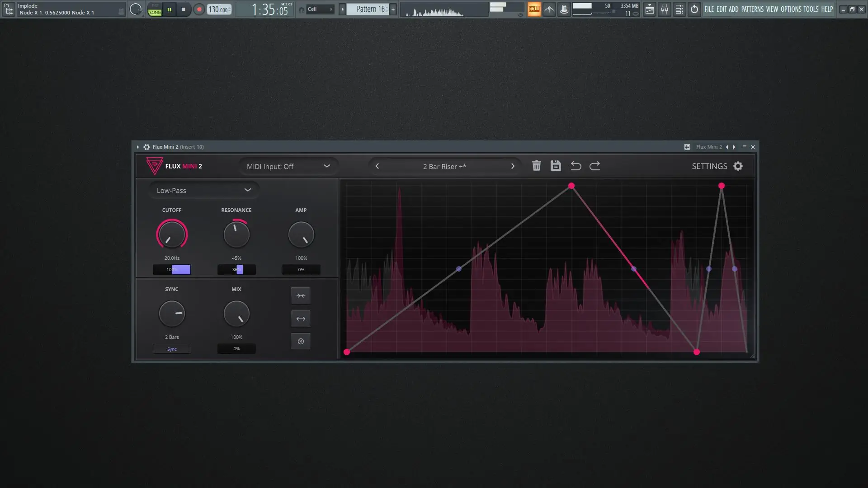Open the Cell snap dropdown

coord(320,9)
